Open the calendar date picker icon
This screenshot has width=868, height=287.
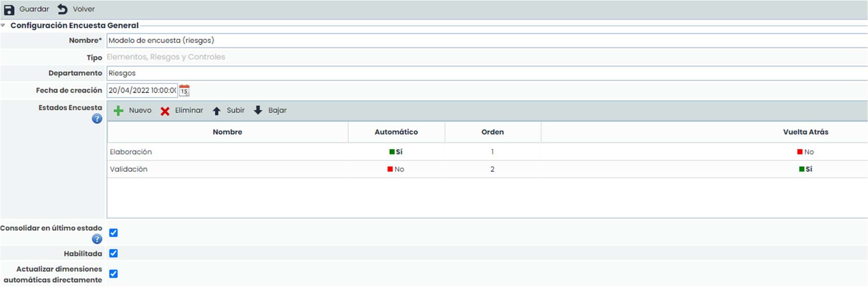[184, 90]
